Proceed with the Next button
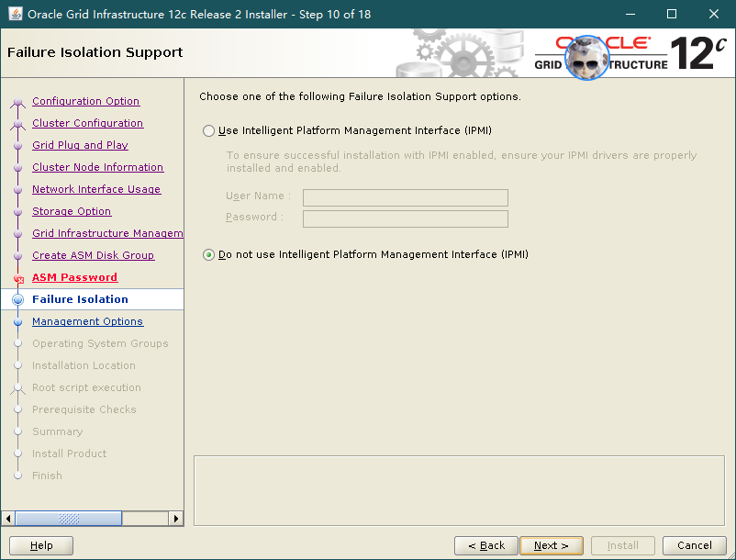 [x=552, y=545]
